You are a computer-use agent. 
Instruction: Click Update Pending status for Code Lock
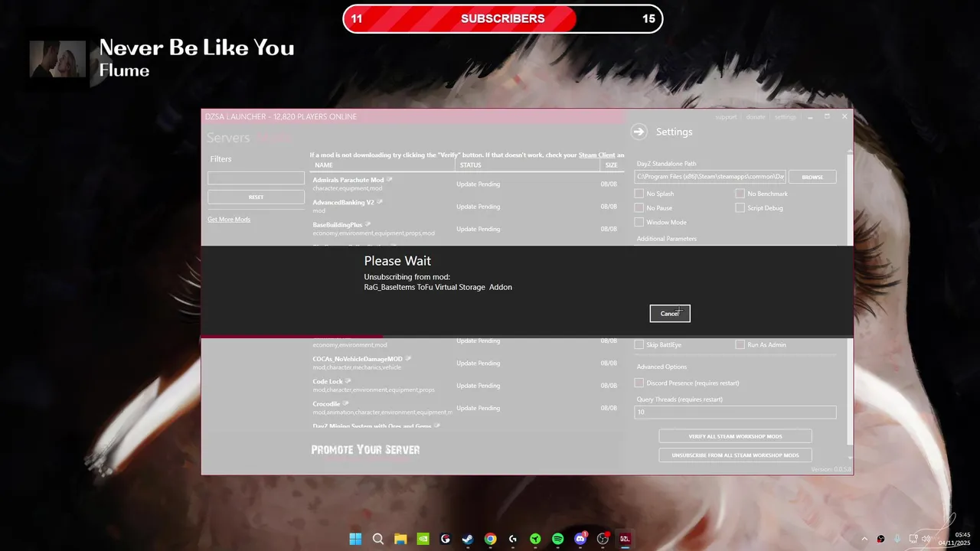478,386
